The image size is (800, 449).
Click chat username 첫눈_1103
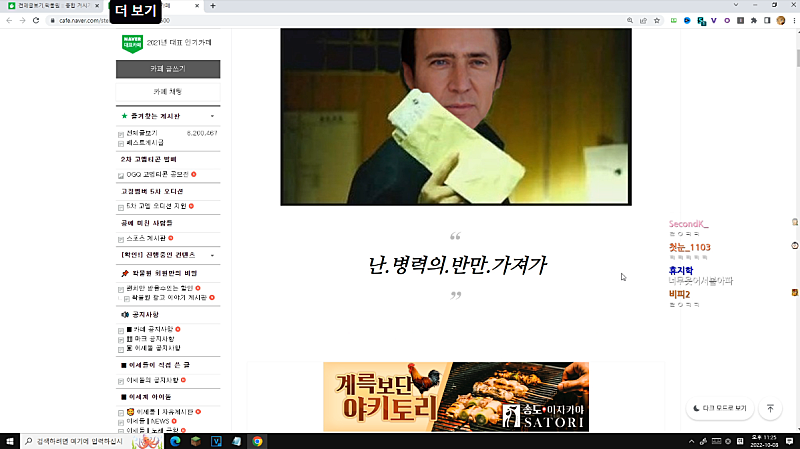(689, 247)
